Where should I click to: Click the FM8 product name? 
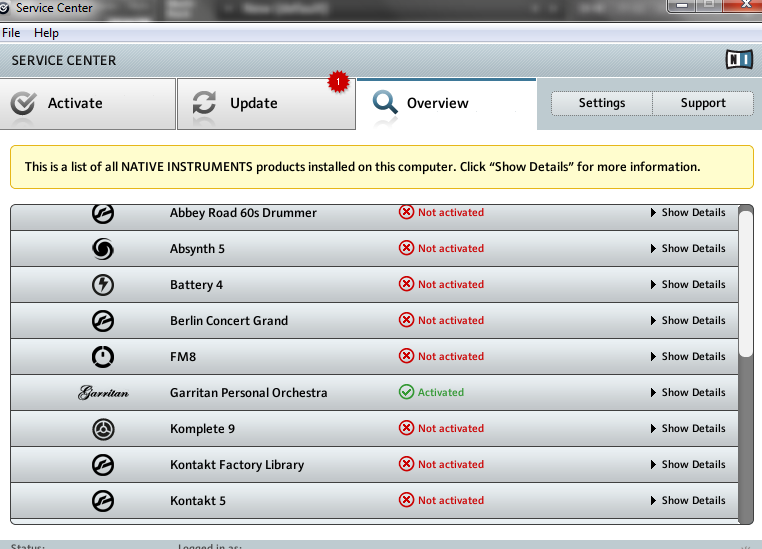(183, 357)
